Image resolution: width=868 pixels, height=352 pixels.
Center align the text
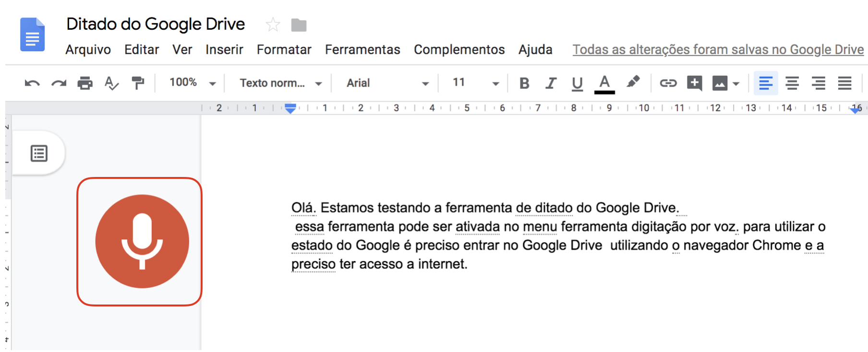click(792, 83)
